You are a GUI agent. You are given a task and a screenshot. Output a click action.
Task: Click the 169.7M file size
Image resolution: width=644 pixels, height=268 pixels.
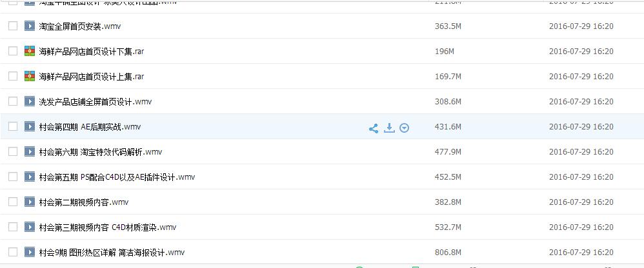(448, 76)
